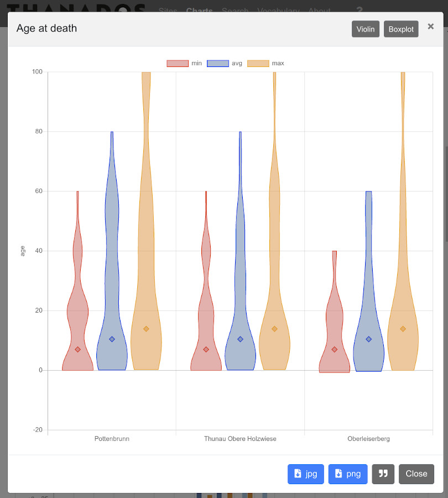448x498 pixels.
Task: Switch chart to Violin view
Action: [365, 29]
